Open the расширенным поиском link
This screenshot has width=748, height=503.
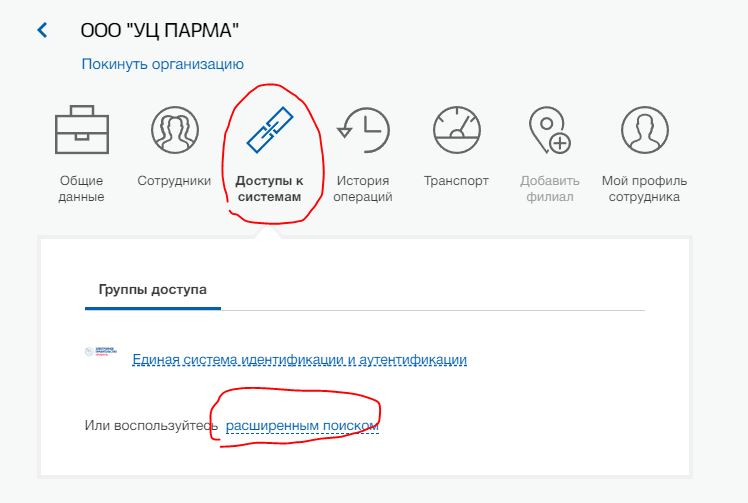(x=302, y=425)
